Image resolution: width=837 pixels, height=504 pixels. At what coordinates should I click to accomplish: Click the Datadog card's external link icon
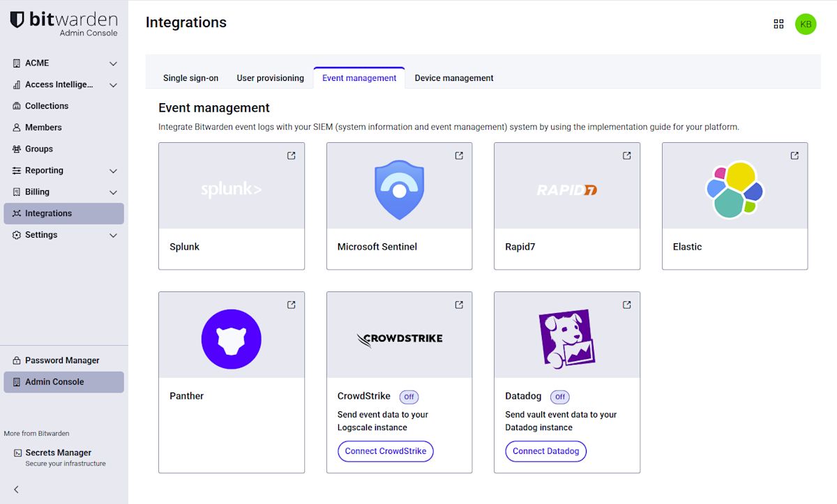click(x=627, y=305)
